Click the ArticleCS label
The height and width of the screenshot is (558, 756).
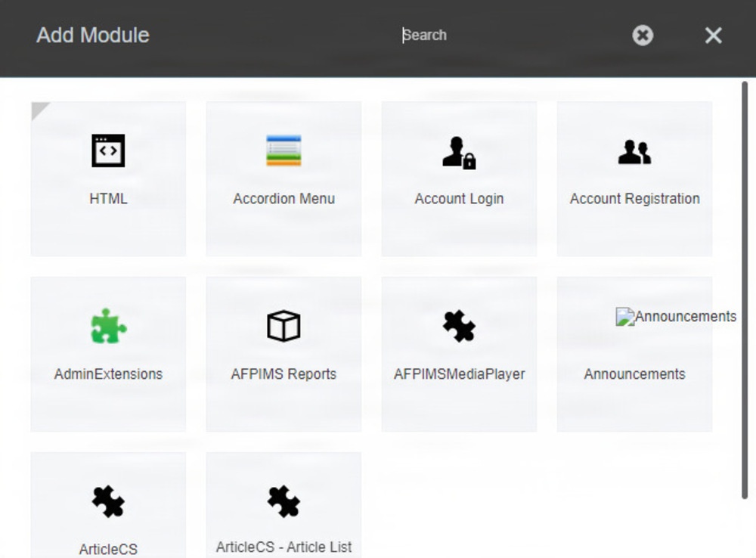pyautogui.click(x=108, y=550)
